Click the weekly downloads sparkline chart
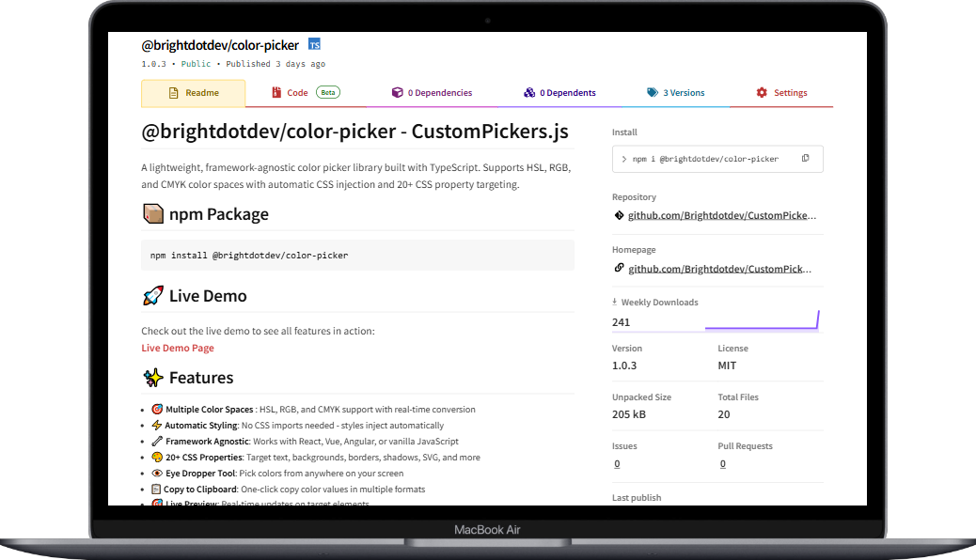976x560 pixels. tap(762, 320)
